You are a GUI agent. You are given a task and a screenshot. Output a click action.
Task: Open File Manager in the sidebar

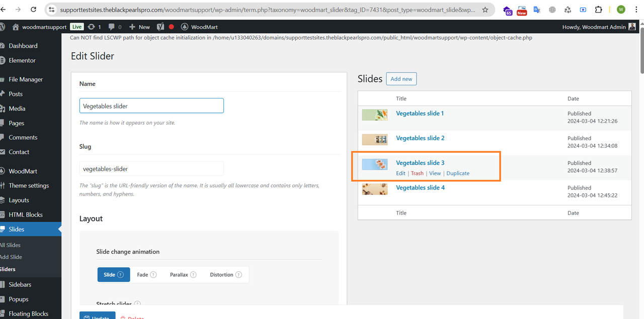coord(26,79)
